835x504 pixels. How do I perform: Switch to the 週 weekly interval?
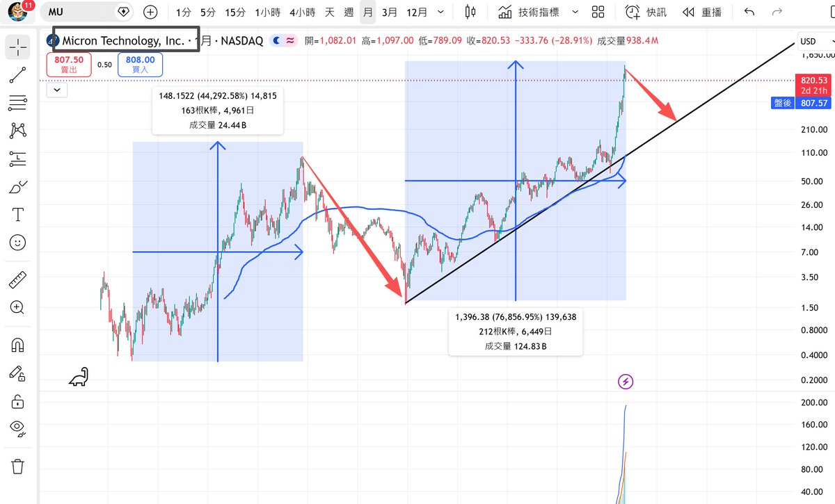[349, 12]
